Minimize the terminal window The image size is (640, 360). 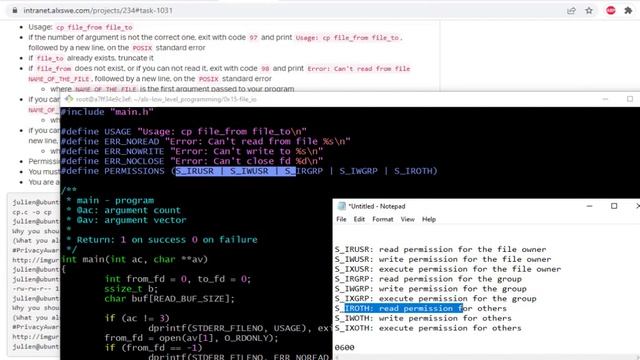[605, 99]
